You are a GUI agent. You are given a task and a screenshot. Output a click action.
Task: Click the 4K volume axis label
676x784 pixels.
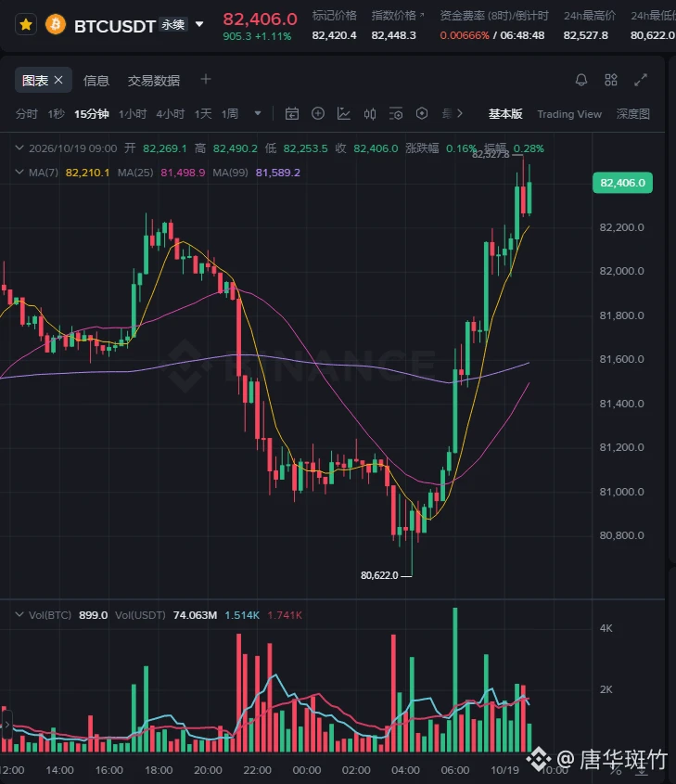click(606, 628)
